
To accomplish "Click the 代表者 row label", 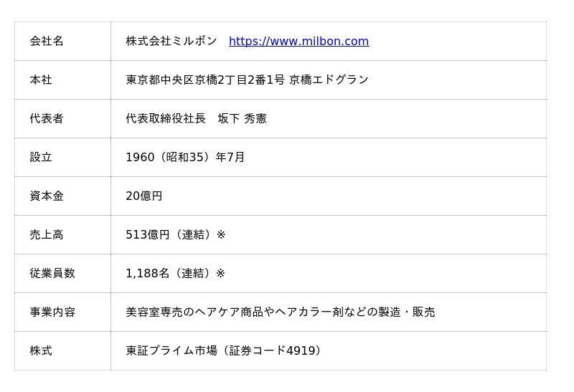I will click(x=47, y=119).
